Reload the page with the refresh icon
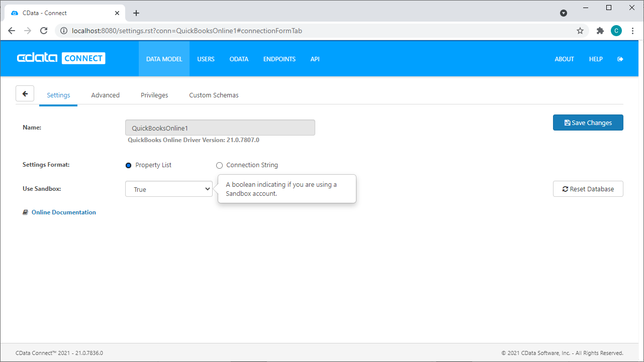 point(44,31)
